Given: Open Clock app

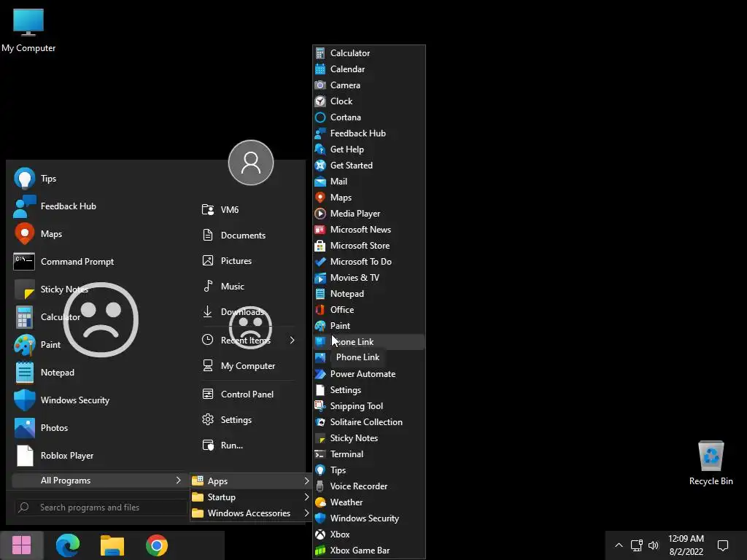Looking at the screenshot, I should tap(369, 101).
